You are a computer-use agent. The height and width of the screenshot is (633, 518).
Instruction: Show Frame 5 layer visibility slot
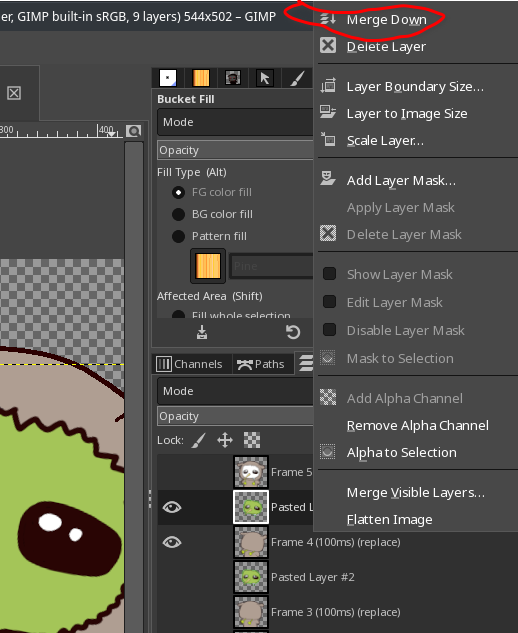click(172, 472)
